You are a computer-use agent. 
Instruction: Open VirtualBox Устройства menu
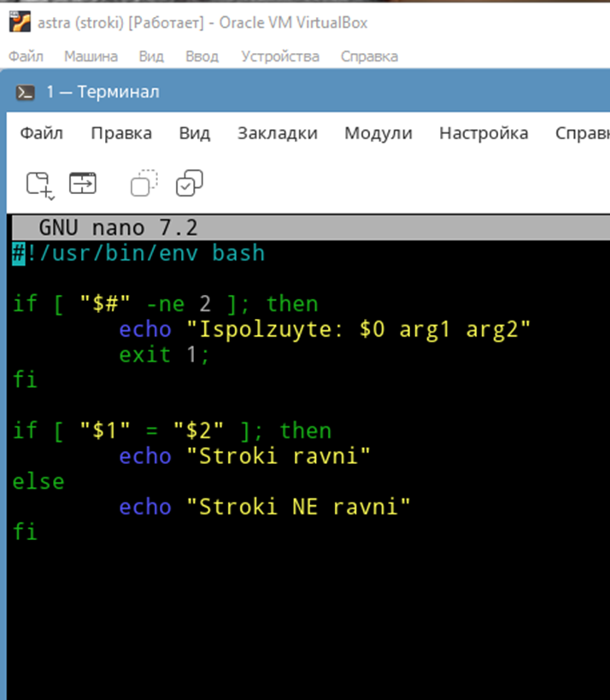pyautogui.click(x=280, y=56)
